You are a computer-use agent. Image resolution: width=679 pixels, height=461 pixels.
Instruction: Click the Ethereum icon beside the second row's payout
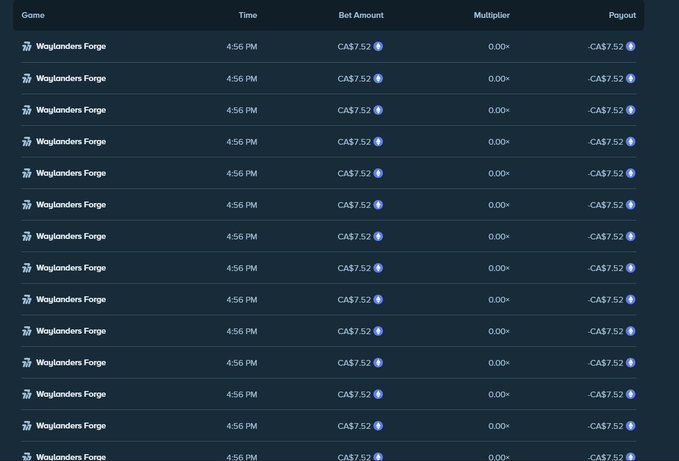tap(630, 78)
